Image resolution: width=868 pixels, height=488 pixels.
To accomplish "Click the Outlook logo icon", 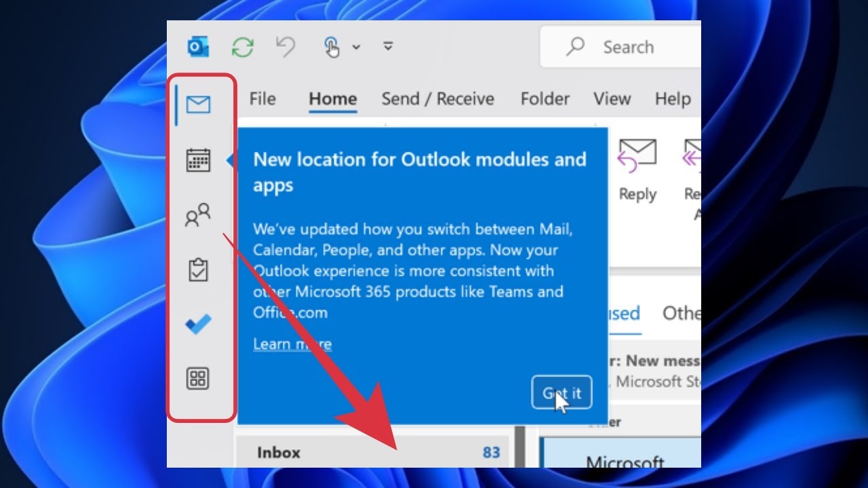I will [197, 47].
